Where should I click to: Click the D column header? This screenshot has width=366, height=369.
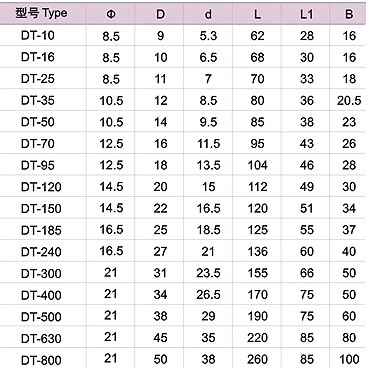tap(160, 14)
